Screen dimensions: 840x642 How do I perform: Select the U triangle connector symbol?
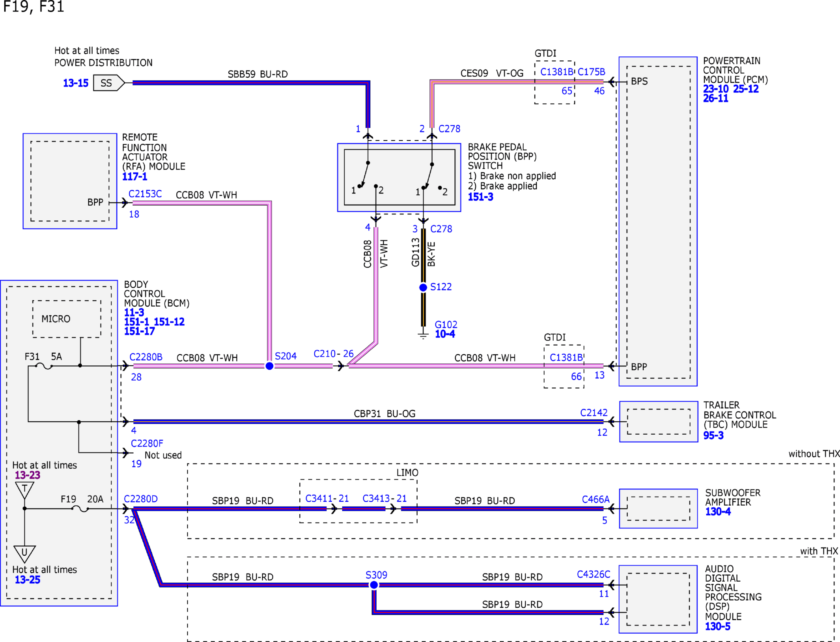(24, 554)
